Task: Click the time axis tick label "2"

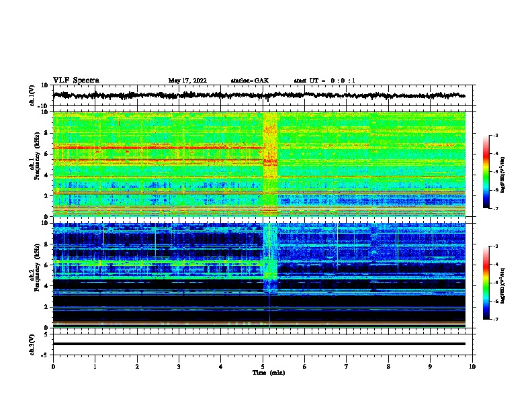Action: 137,367
